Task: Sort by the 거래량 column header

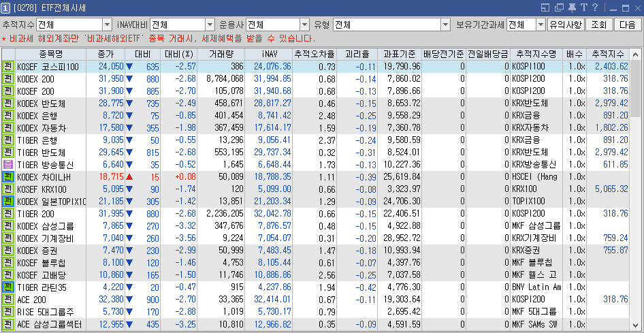Action: pyautogui.click(x=221, y=54)
